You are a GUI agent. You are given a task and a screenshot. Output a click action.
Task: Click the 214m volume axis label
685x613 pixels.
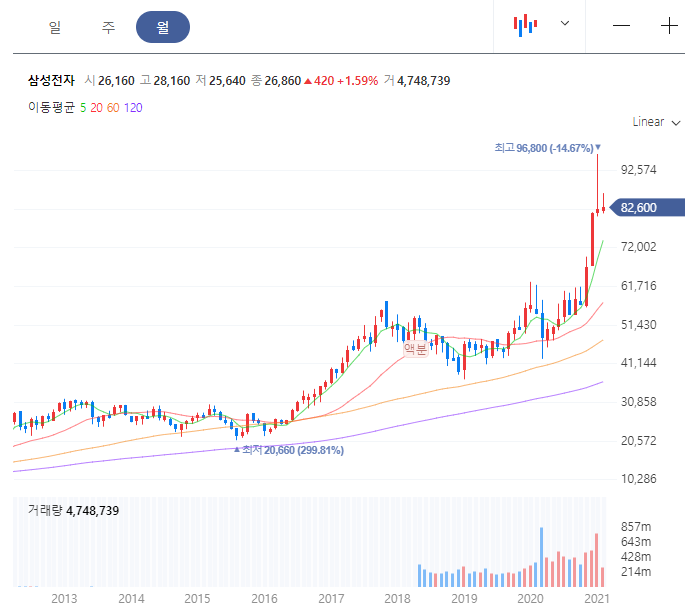(636, 572)
